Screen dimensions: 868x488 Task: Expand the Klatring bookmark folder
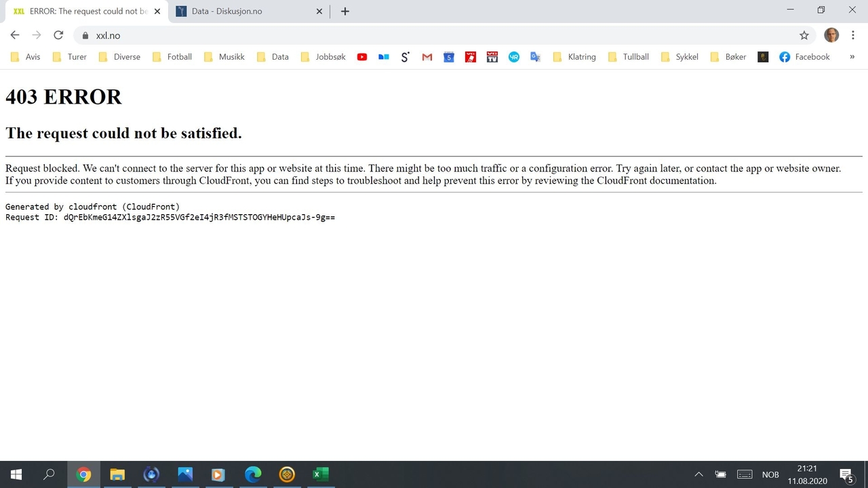[574, 57]
